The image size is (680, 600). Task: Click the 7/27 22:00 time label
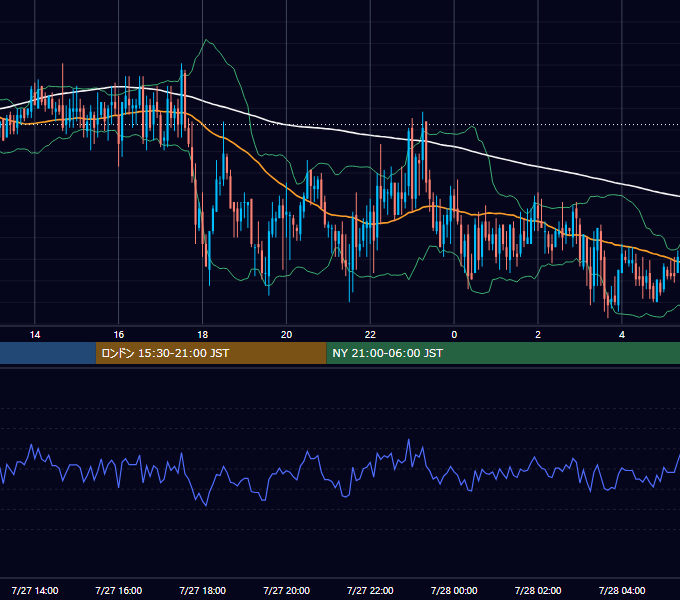click(370, 590)
